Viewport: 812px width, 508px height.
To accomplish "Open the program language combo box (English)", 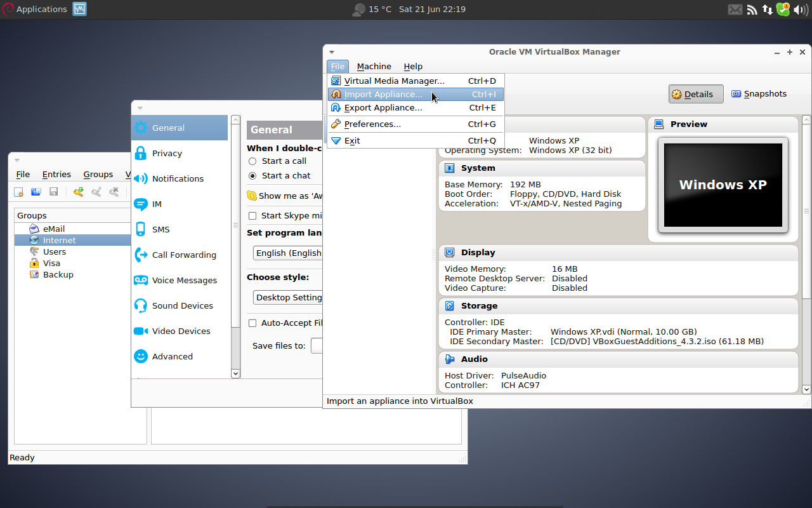I will coord(288,253).
